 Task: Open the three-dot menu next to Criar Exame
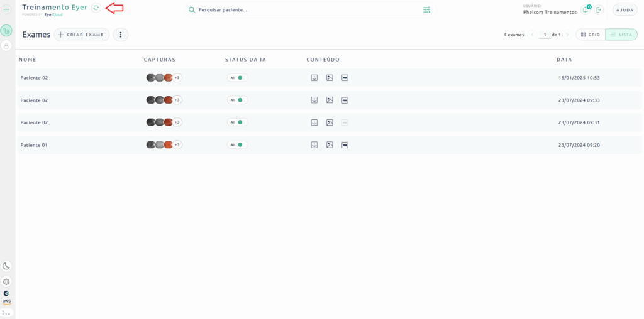121,35
